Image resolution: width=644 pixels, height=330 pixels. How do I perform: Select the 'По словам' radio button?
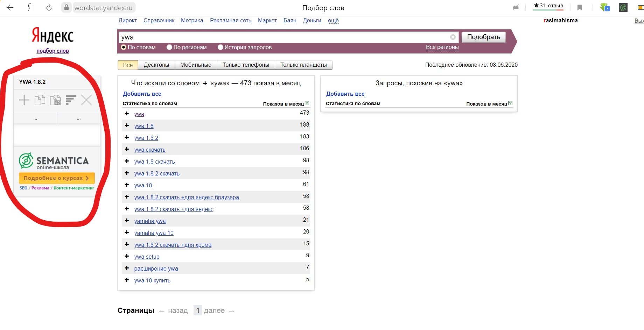[123, 47]
